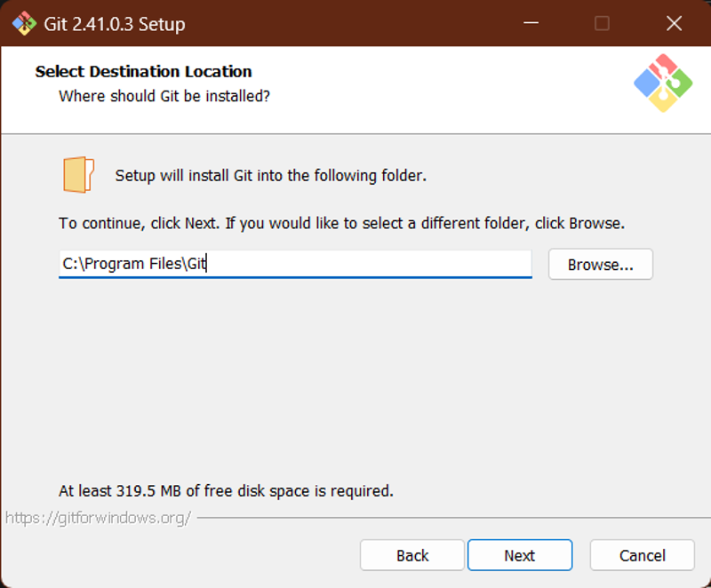Click the "Setup will install Git" message text
The height and width of the screenshot is (588, 711).
[271, 175]
